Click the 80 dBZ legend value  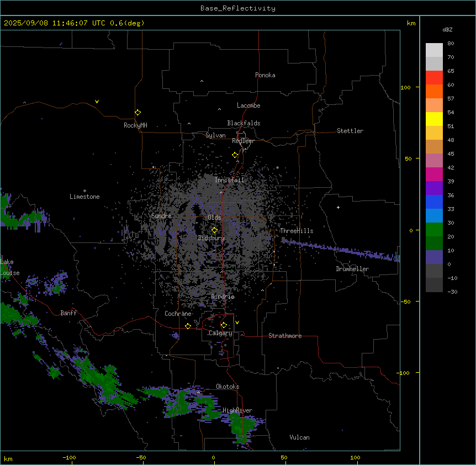pyautogui.click(x=451, y=44)
